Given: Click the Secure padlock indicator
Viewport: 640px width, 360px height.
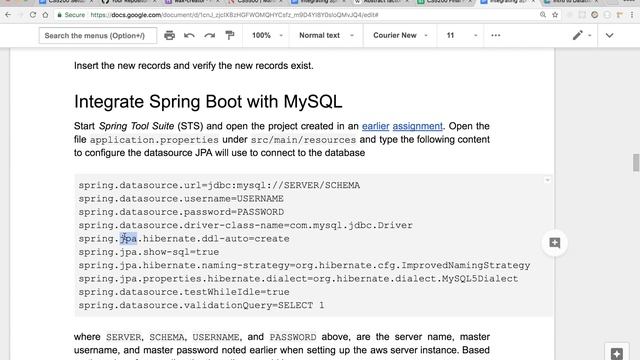Looking at the screenshot, I should point(71,15).
